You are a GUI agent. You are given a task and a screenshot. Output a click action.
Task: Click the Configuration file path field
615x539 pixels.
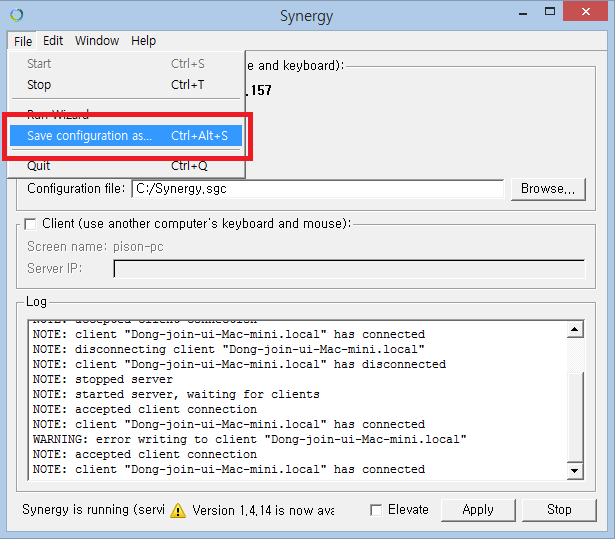318,189
